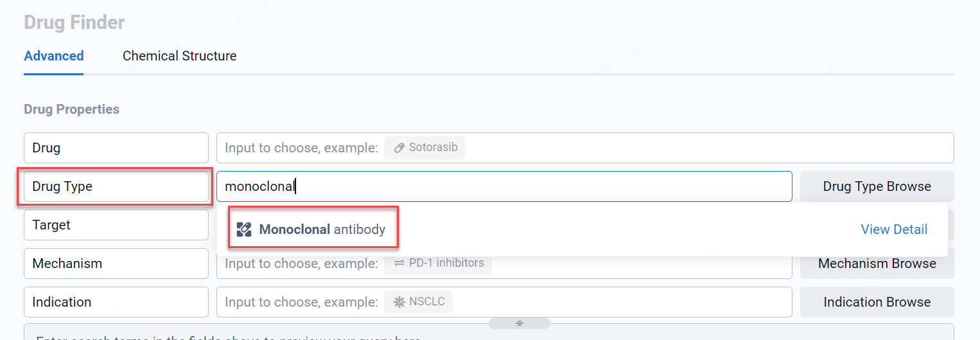Open the Drug Type field selector box
The image size is (980, 340).
pyautogui.click(x=116, y=186)
